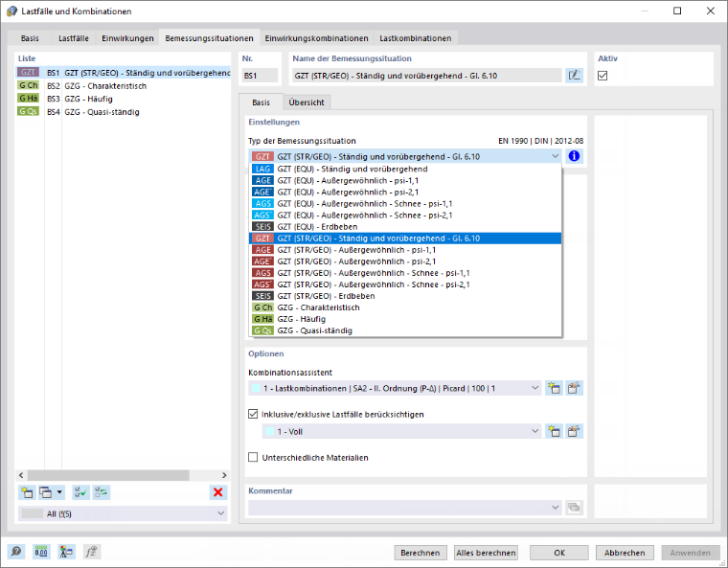Choose GZT (EQU) Schnee psi-1,1 option
The width and height of the screenshot is (728, 568).
(x=405, y=203)
